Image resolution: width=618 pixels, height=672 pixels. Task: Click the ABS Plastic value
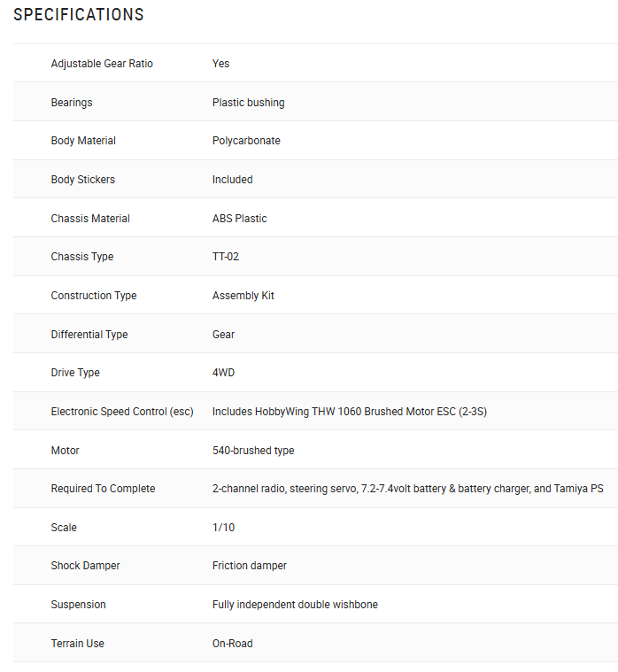click(x=239, y=219)
